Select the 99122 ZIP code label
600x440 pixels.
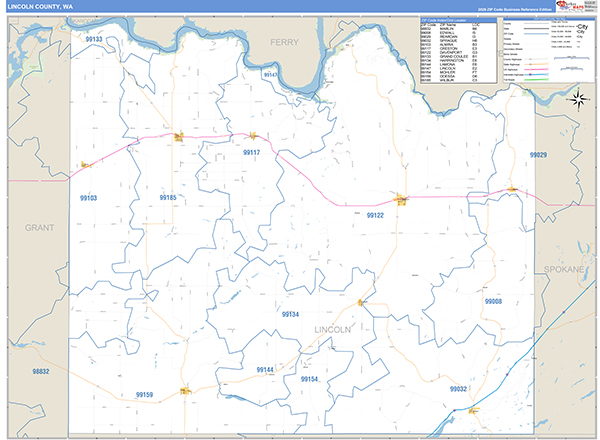tap(375, 215)
